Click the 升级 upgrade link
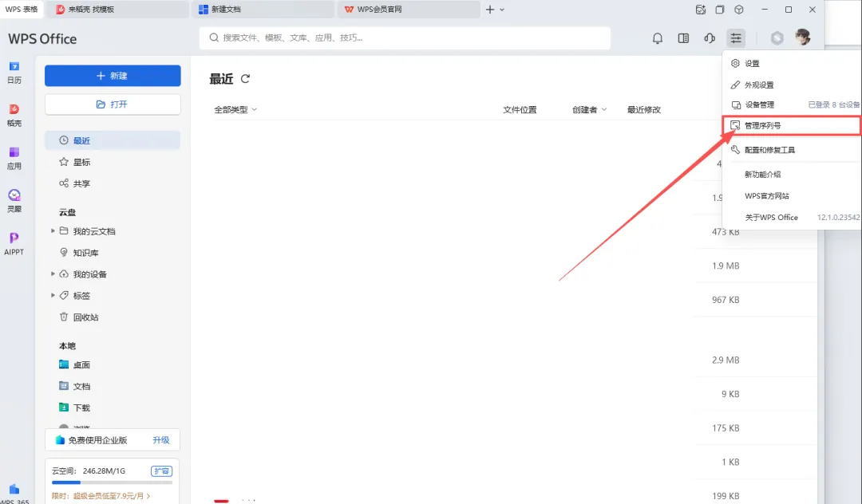The width and height of the screenshot is (862, 504). pos(161,440)
